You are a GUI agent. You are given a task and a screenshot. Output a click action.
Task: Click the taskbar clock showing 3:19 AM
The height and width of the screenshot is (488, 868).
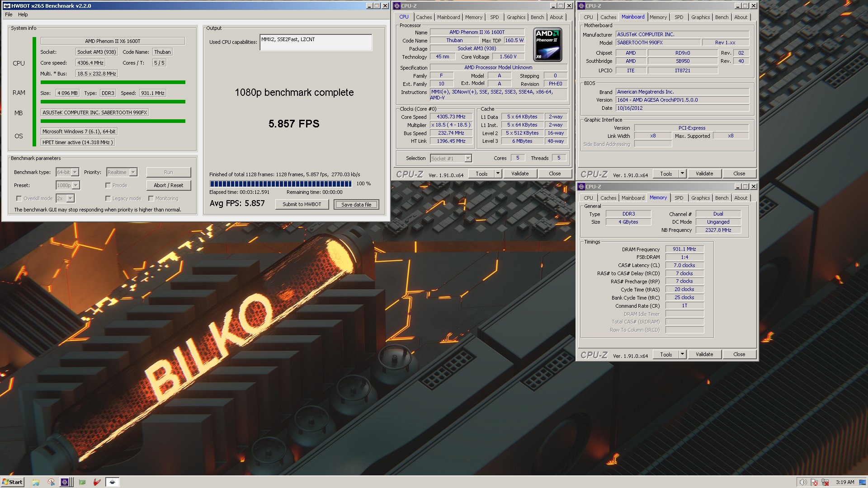tap(845, 482)
